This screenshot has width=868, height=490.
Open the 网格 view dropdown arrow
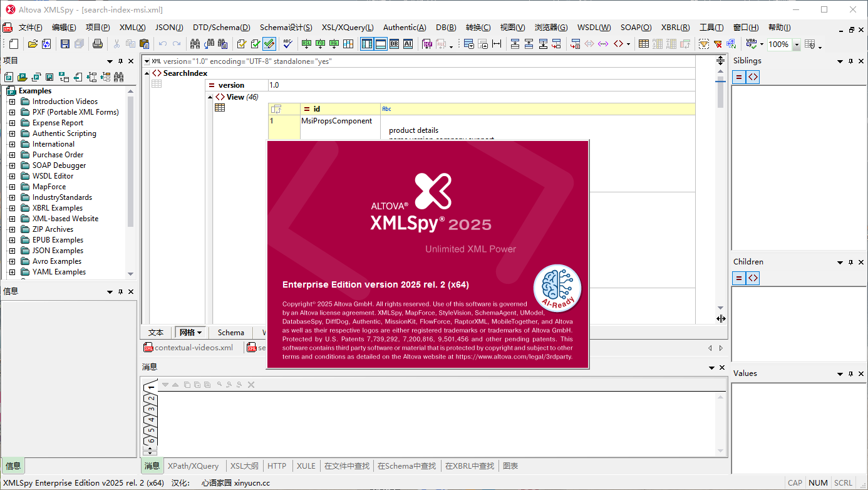(199, 333)
